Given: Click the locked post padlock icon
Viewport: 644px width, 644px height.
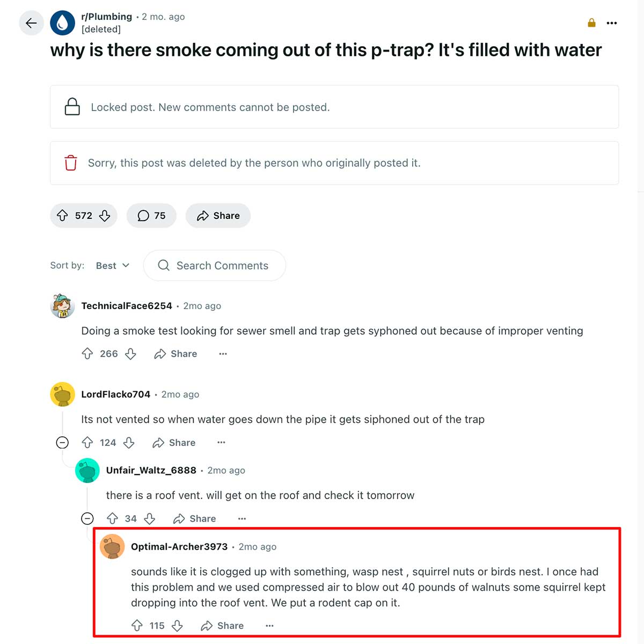Looking at the screenshot, I should point(72,107).
